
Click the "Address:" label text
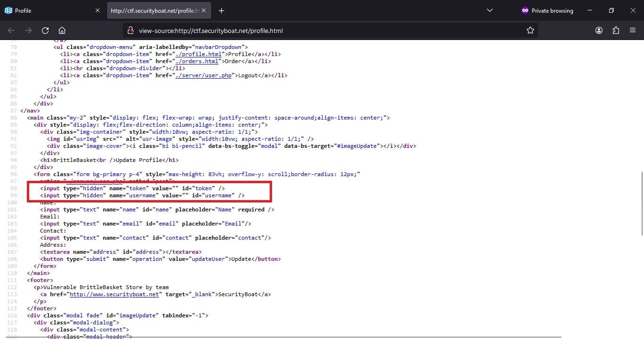click(x=53, y=245)
